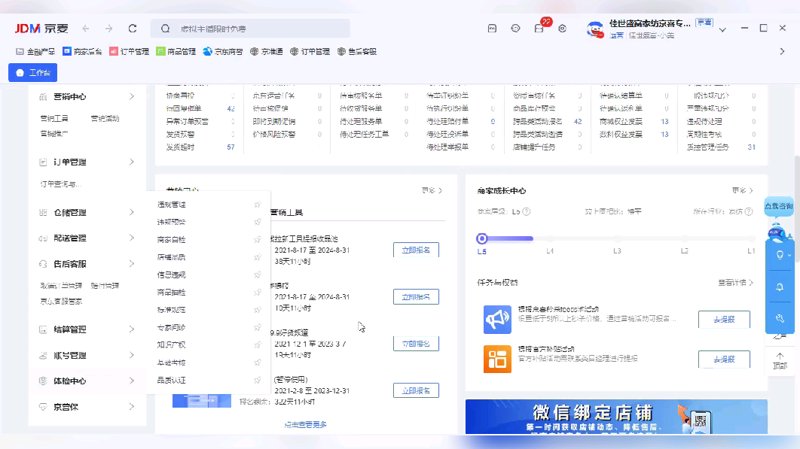Expand the 订单管理 sidebar section

[132, 162]
